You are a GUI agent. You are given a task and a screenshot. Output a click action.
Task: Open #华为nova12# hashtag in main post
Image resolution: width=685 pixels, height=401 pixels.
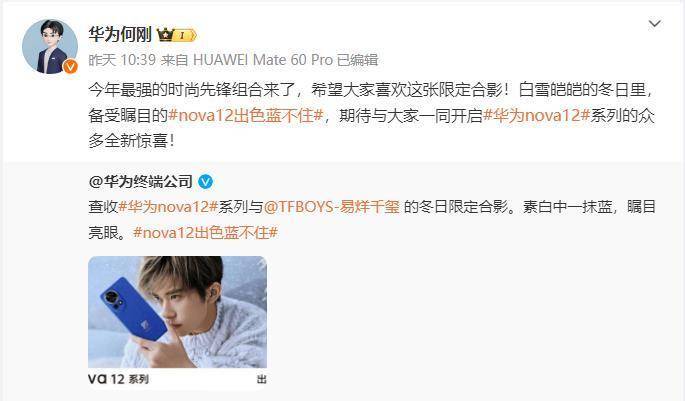(x=537, y=115)
